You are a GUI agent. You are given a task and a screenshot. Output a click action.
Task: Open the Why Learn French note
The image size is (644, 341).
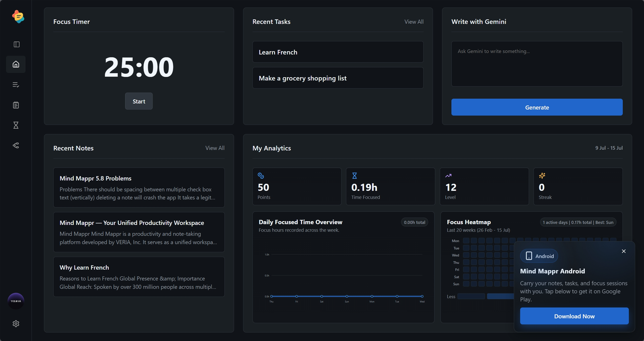139,277
